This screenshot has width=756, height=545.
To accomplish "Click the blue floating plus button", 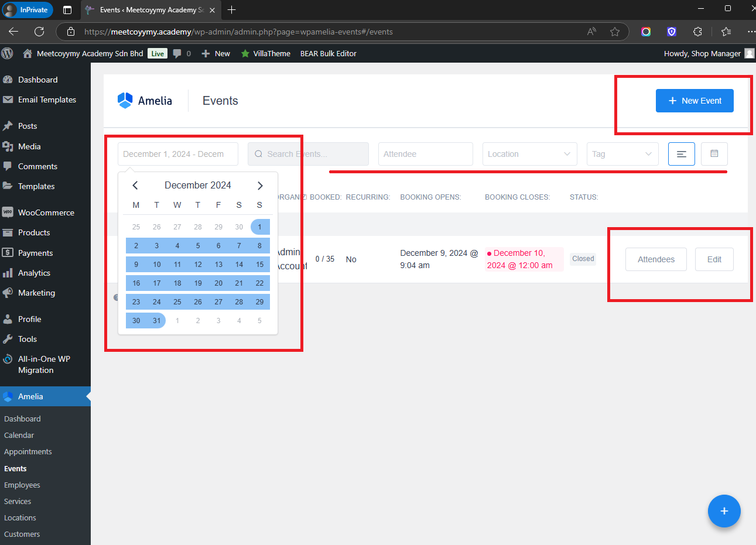I will coord(724,511).
